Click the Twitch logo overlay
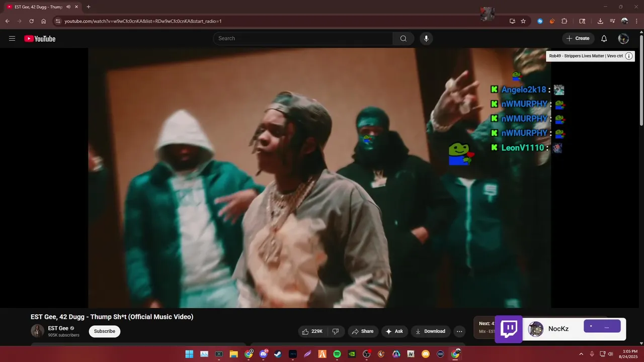This screenshot has width=644, height=362. click(509, 329)
